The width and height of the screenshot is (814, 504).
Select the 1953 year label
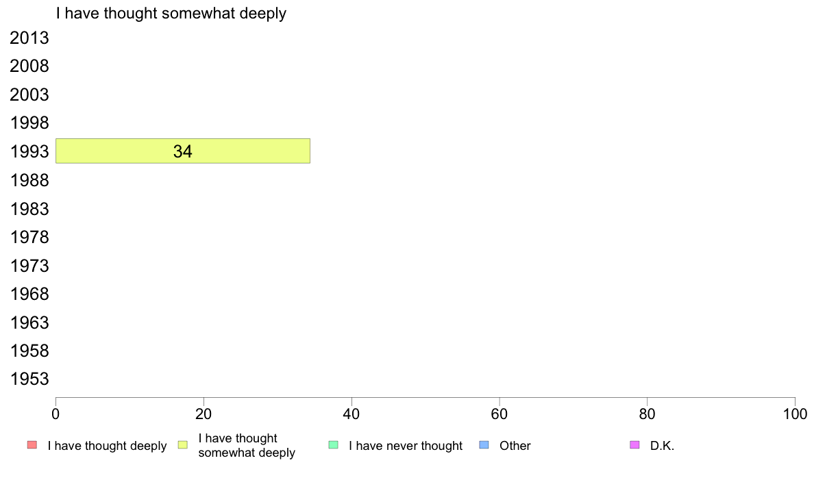point(29,379)
